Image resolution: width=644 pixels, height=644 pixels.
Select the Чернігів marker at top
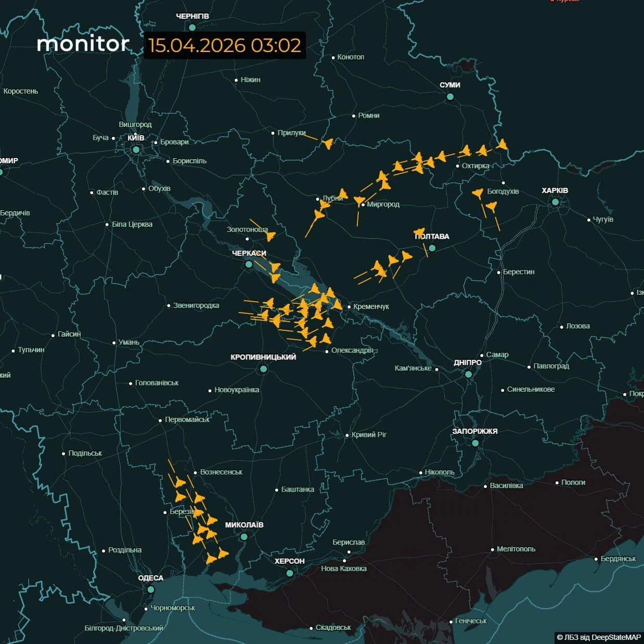[x=192, y=27]
